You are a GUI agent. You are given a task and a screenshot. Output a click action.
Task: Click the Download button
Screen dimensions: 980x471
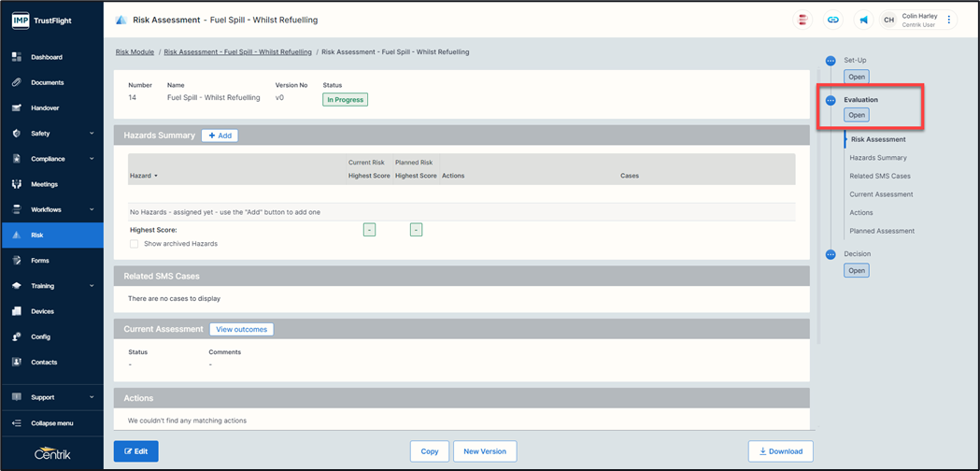click(x=780, y=451)
